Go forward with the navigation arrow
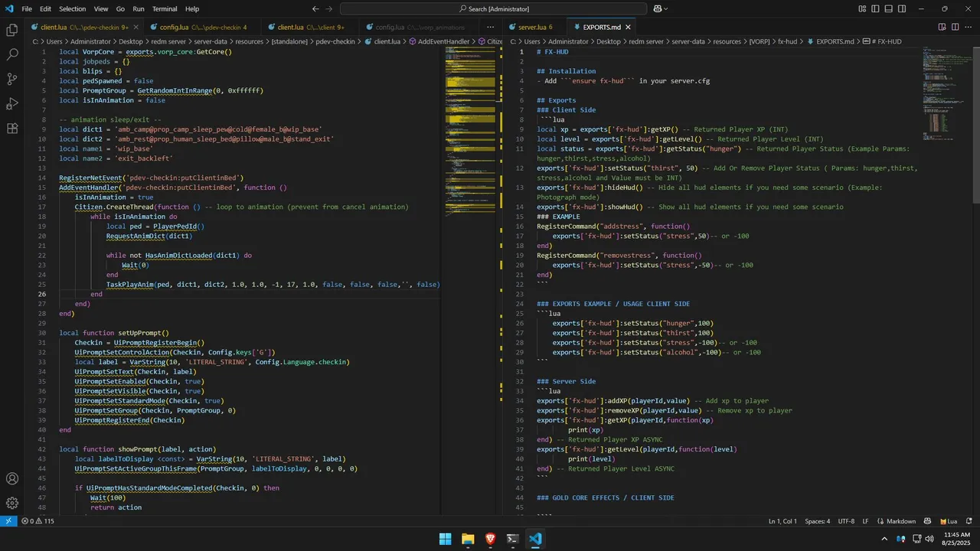This screenshot has width=980, height=551. (329, 9)
